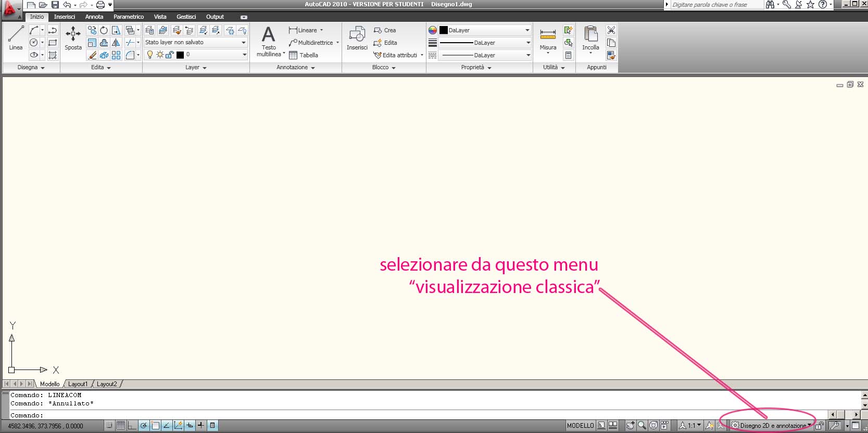This screenshot has height=433, width=868.
Task: Open the Quick Calculator icon
Action: 569,55
